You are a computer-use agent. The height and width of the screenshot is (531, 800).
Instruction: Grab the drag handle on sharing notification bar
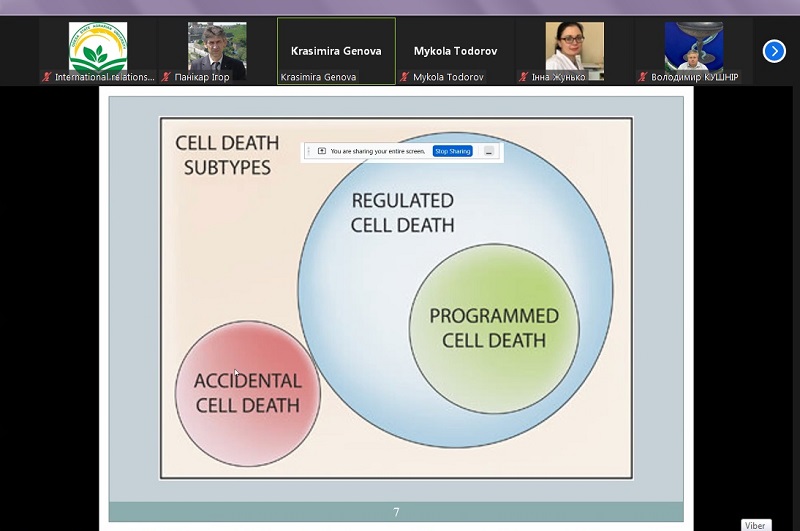pyautogui.click(x=309, y=151)
